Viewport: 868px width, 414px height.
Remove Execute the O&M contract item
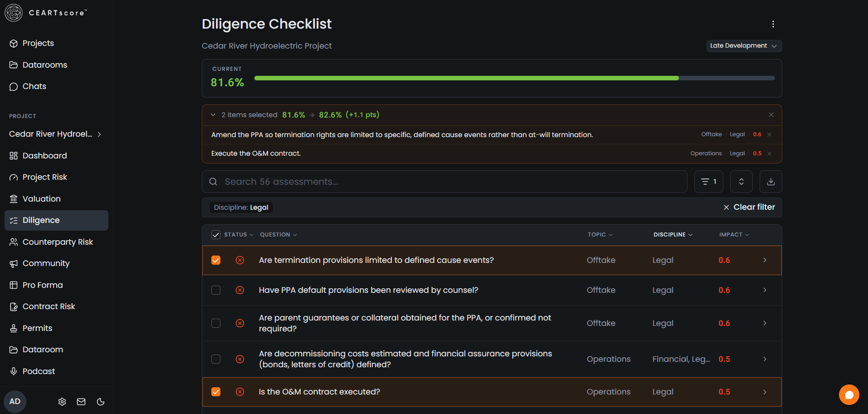[769, 153]
